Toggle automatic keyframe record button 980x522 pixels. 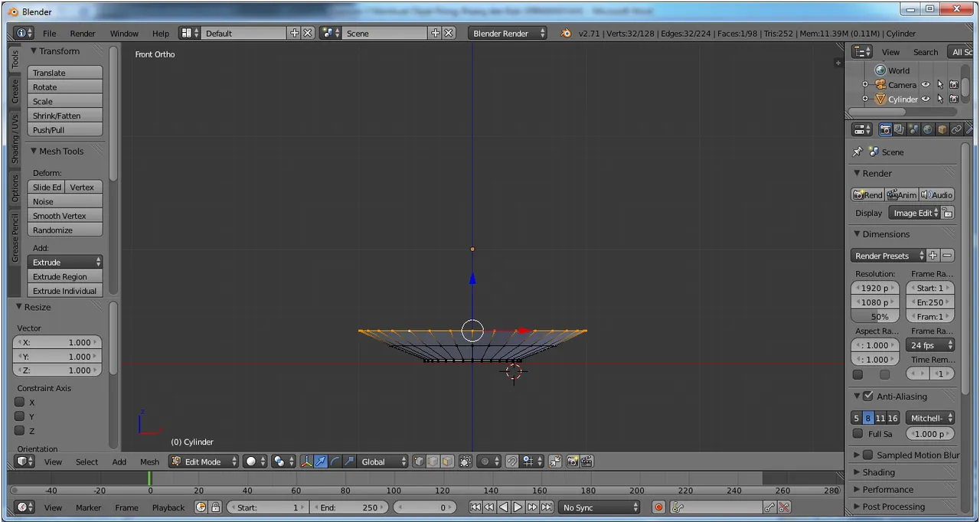click(658, 507)
